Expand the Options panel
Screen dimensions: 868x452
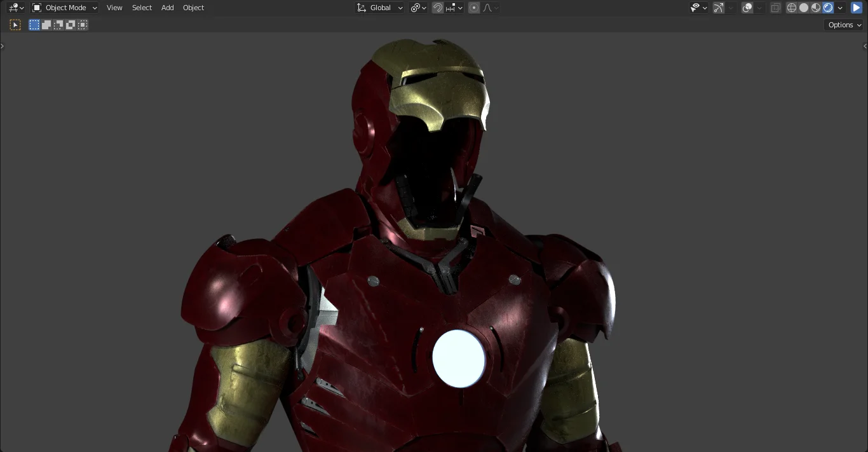click(843, 24)
